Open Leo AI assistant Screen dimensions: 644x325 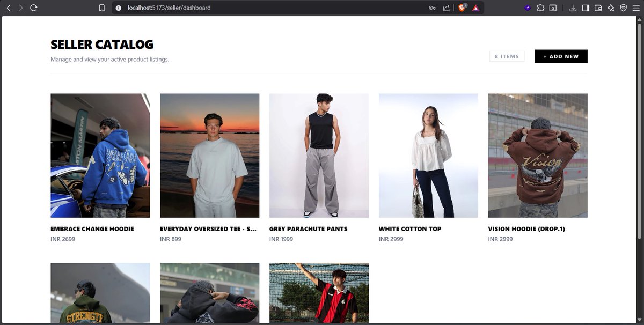coord(611,8)
